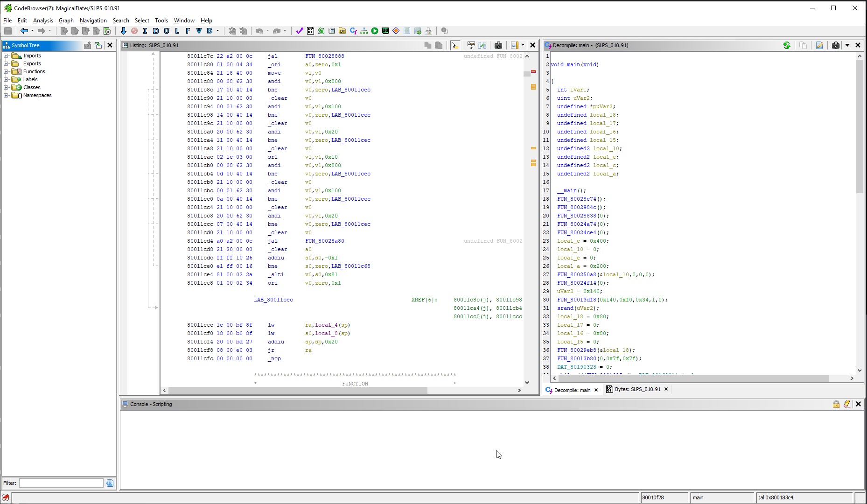Toggle the console scroll lock icon
Image resolution: width=867 pixels, height=504 pixels.
[x=836, y=404]
